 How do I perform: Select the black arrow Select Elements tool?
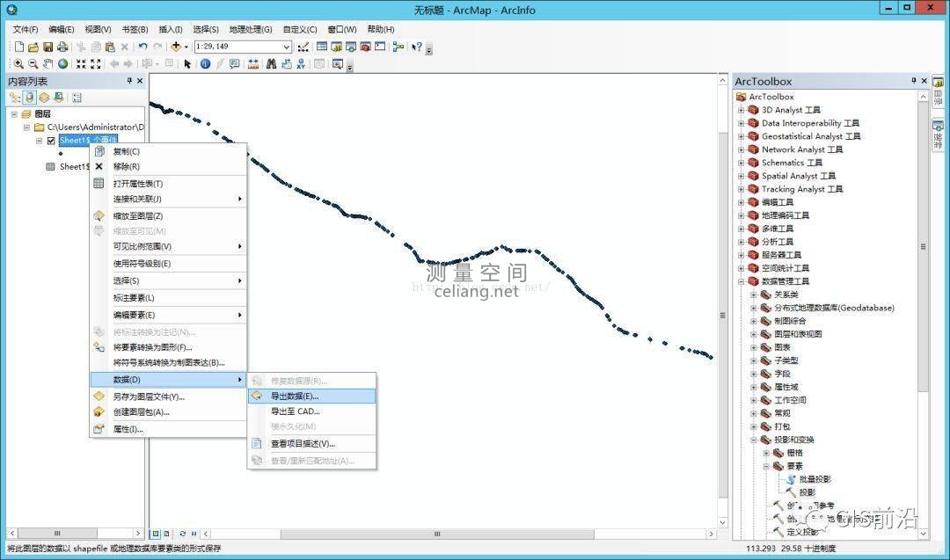point(187,63)
